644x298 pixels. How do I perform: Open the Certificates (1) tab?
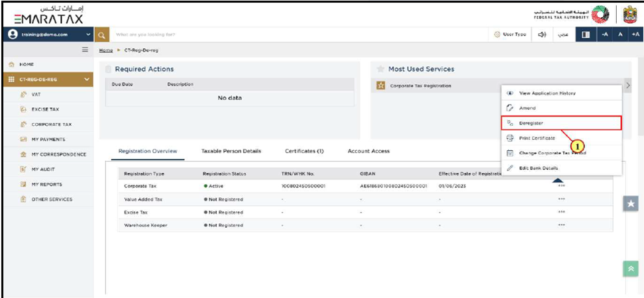coord(304,151)
